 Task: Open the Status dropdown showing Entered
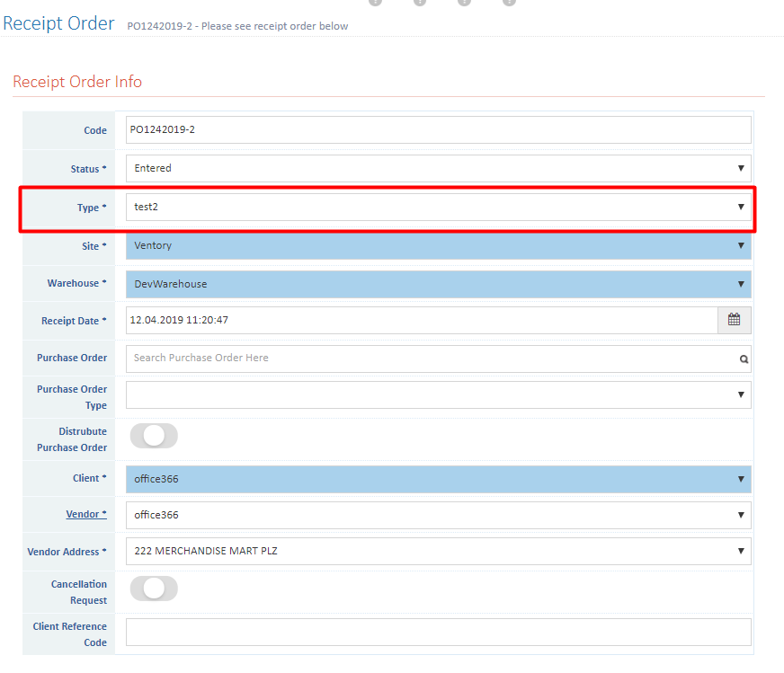point(741,168)
